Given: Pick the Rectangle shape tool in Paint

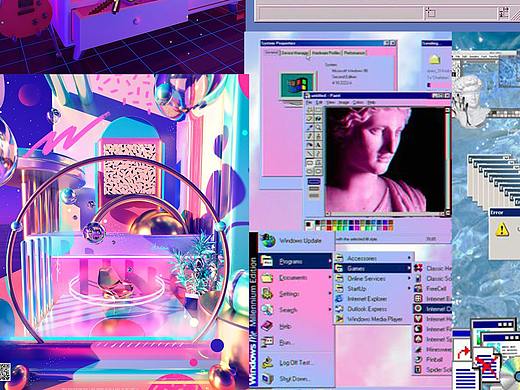Looking at the screenshot, I should tap(310, 162).
